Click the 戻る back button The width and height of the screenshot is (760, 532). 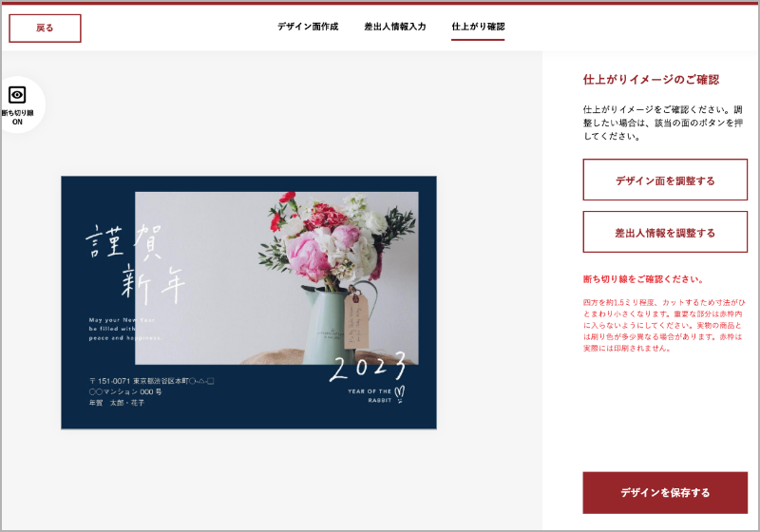(45, 28)
